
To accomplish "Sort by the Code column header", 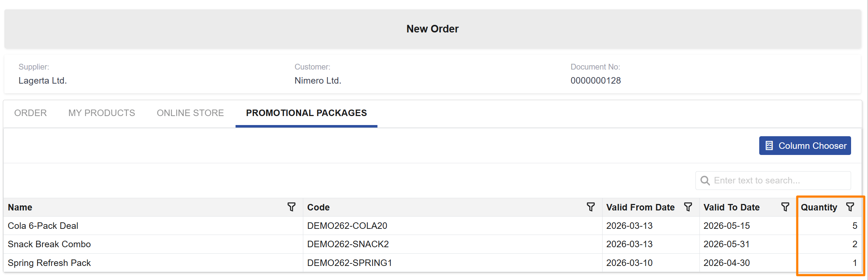I will point(318,207).
